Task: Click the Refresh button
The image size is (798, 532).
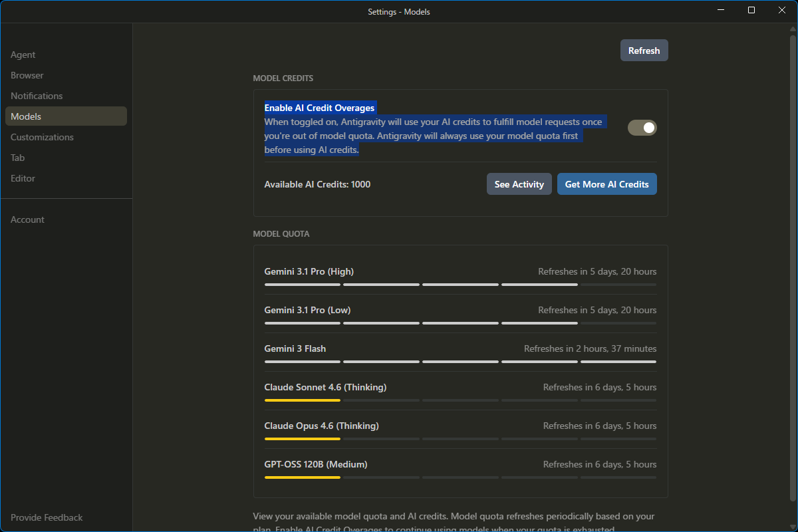Action: click(644, 51)
